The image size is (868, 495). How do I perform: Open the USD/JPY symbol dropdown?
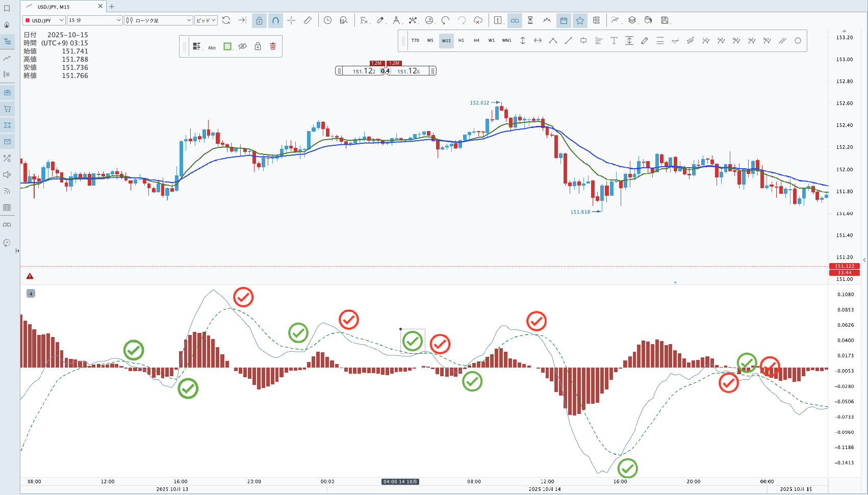[x=44, y=20]
